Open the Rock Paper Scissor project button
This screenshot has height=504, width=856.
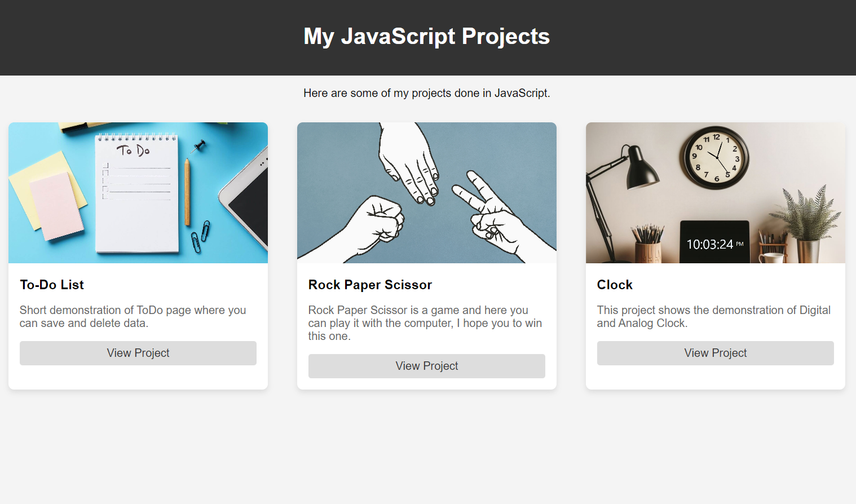(427, 366)
